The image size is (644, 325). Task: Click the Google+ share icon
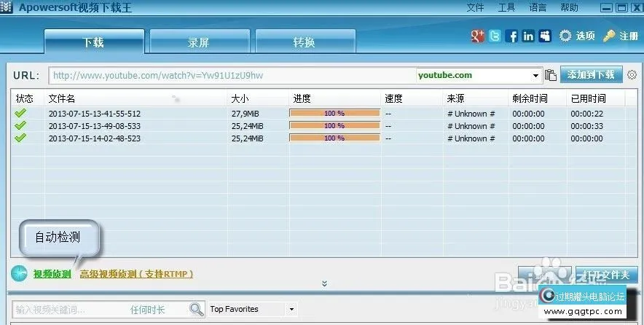pyautogui.click(x=478, y=36)
